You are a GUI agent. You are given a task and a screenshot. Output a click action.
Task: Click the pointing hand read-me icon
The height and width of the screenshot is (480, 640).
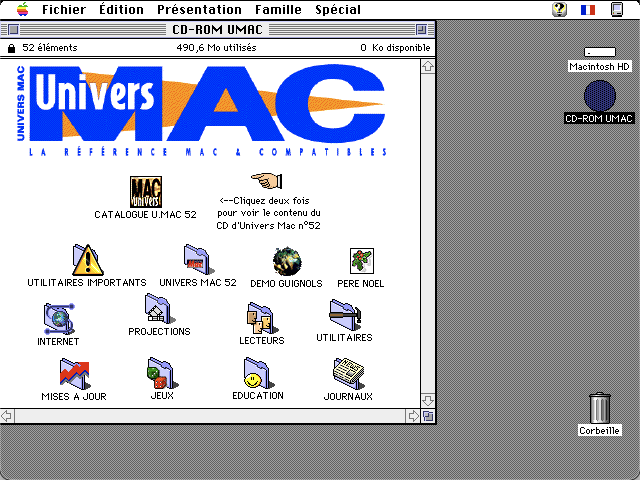pyautogui.click(x=267, y=181)
